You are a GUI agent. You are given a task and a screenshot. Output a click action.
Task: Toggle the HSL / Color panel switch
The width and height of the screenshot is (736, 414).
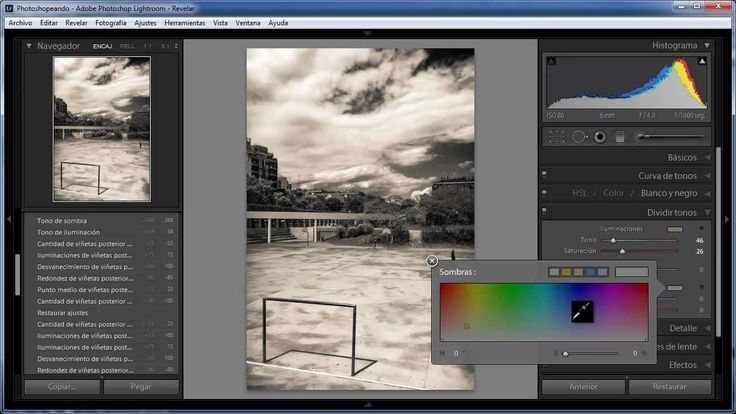tap(544, 192)
